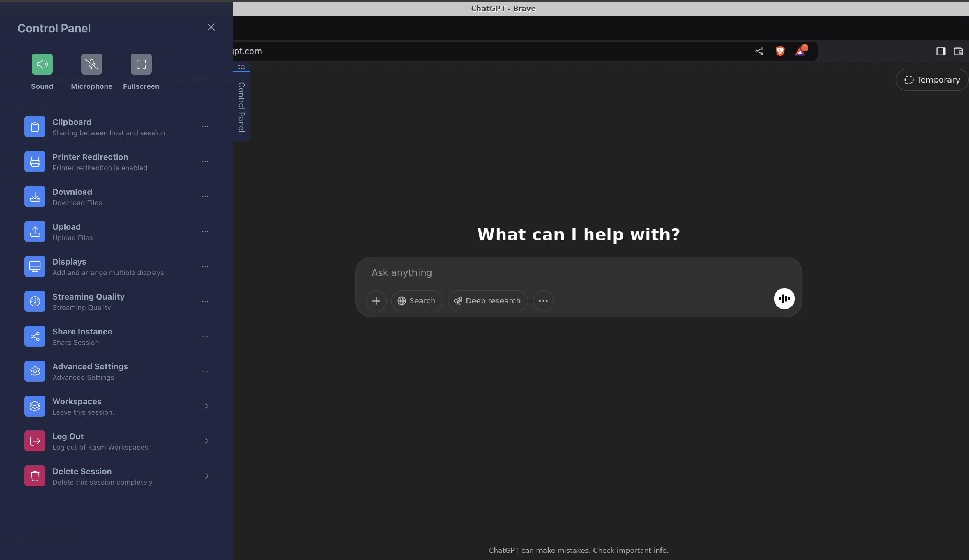The image size is (969, 560).
Task: Click the Download icon
Action: coord(35,197)
